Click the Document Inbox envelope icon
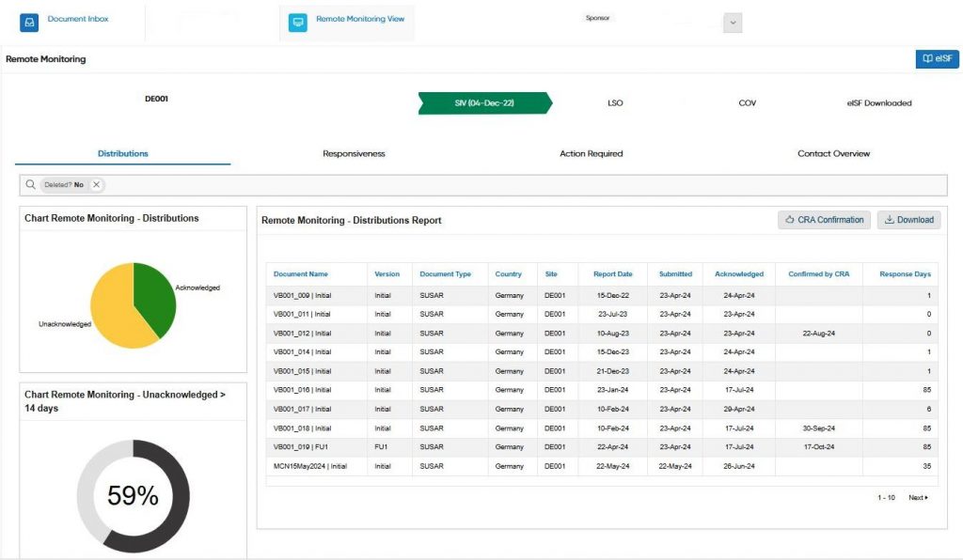963x560 pixels. click(30, 23)
